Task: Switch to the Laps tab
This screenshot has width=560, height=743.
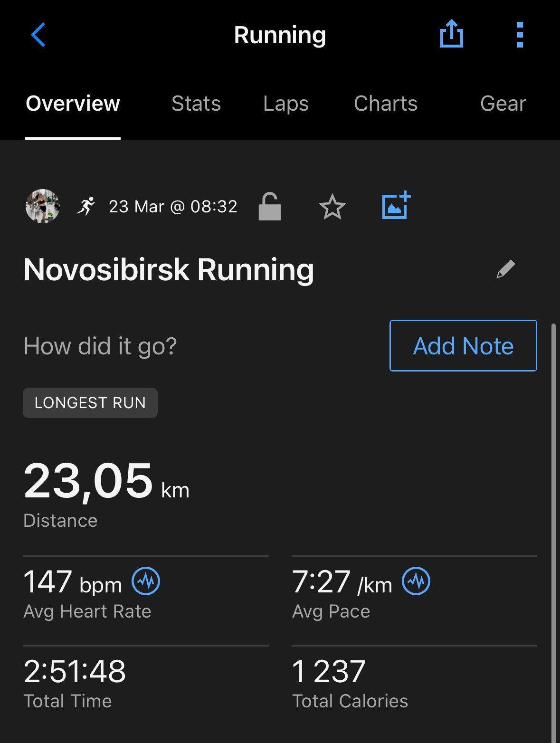Action: click(286, 104)
